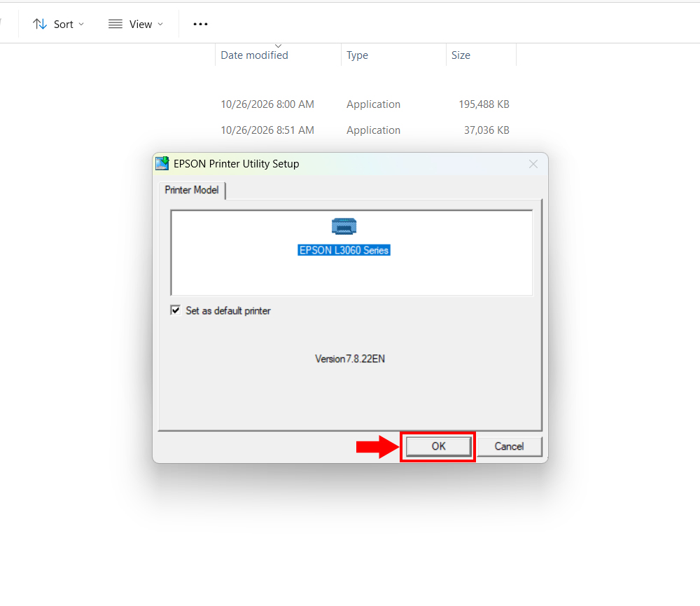Click the 37,036 KB size cell
Image resolution: width=700 pixels, height=606 pixels.
pos(486,130)
